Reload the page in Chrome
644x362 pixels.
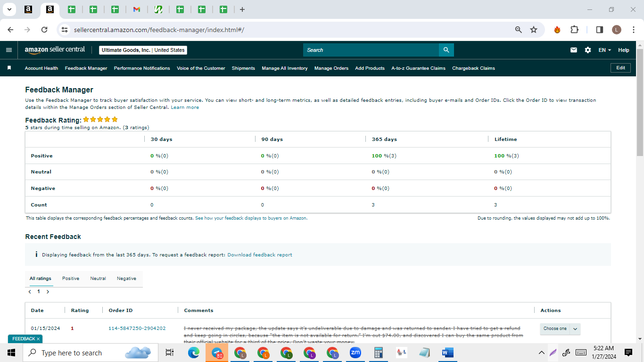[x=44, y=30]
